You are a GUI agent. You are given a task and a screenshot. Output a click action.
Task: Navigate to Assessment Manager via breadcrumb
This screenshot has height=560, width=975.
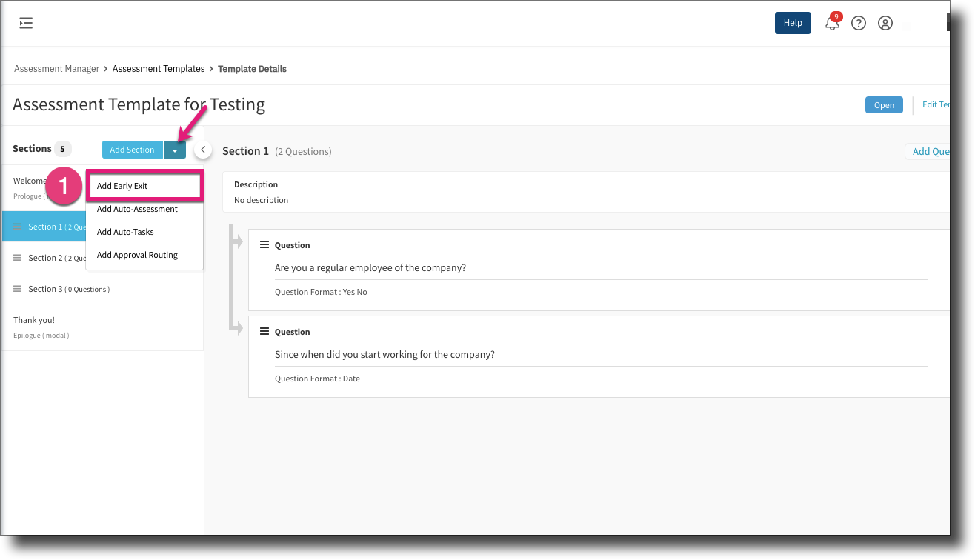pyautogui.click(x=56, y=68)
